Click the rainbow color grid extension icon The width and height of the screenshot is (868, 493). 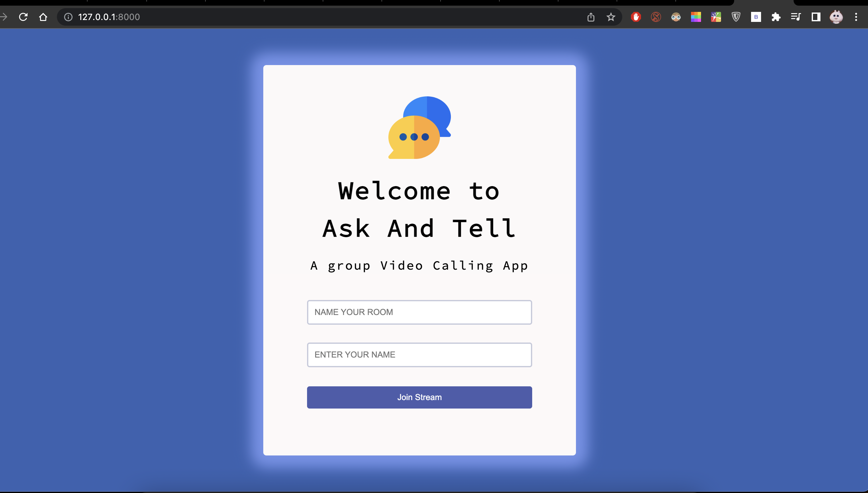tap(696, 17)
